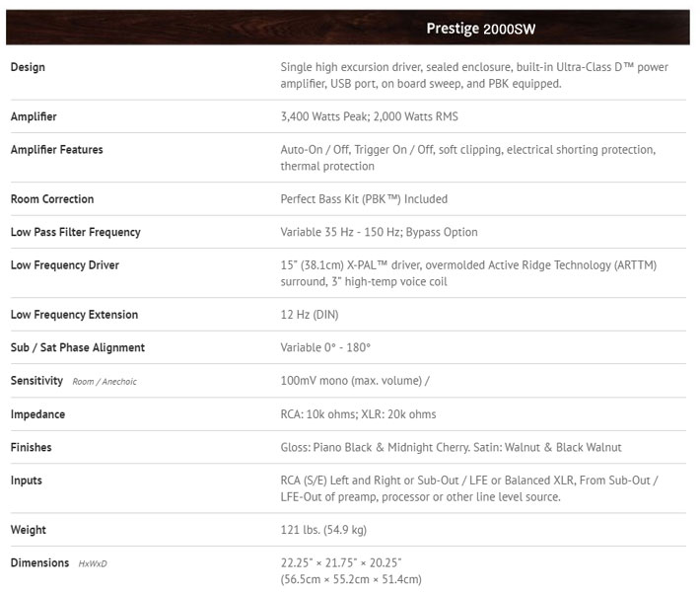700x592 pixels.
Task: Click Perfect Bass Kit Included text
Action: click(364, 199)
